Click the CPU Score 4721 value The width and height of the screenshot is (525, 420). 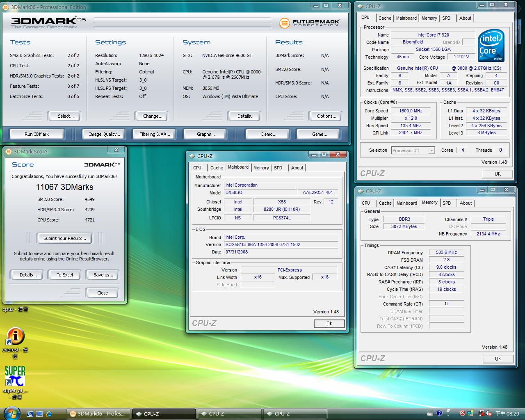[89, 220]
